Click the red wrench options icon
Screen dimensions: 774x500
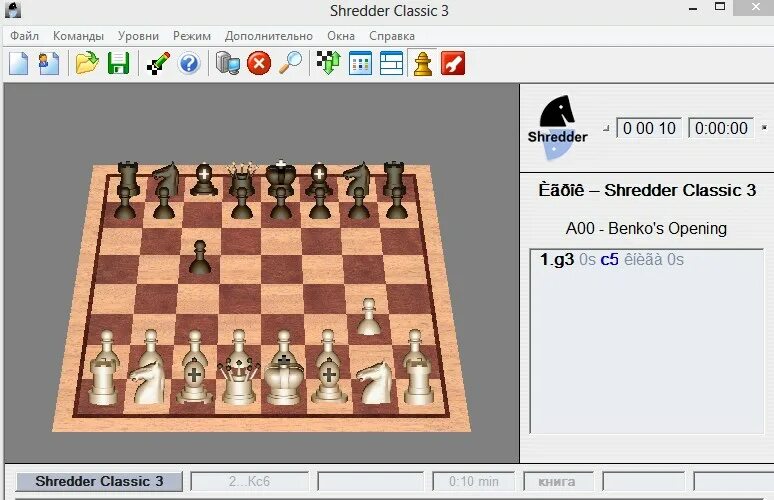453,63
